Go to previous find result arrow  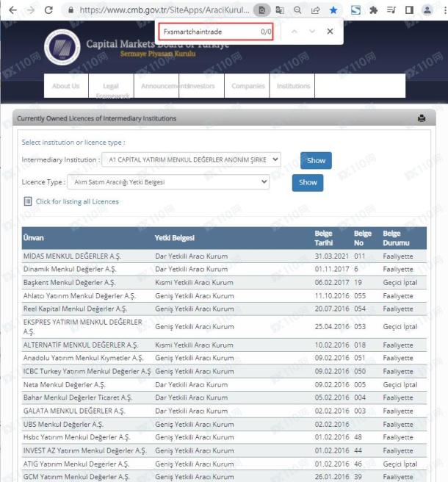click(294, 32)
